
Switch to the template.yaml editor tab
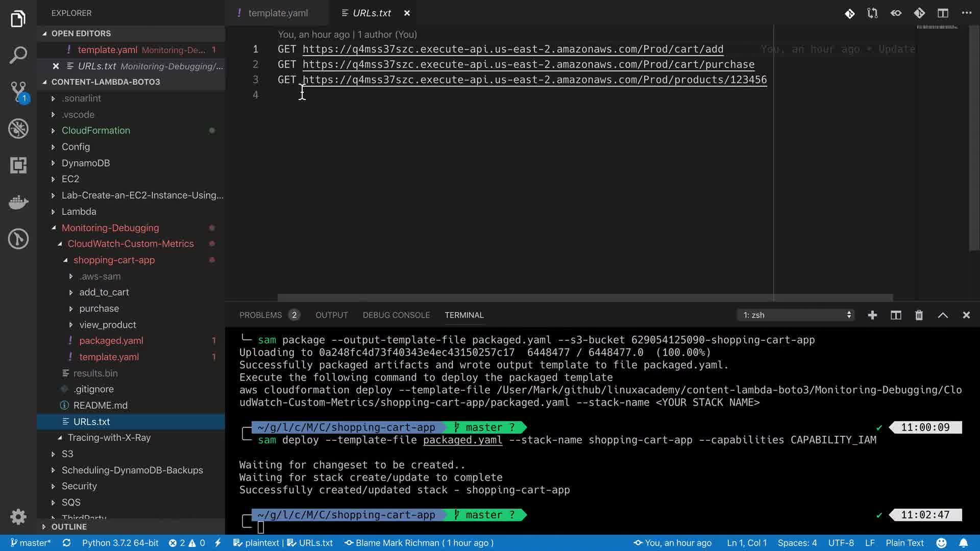click(x=278, y=13)
